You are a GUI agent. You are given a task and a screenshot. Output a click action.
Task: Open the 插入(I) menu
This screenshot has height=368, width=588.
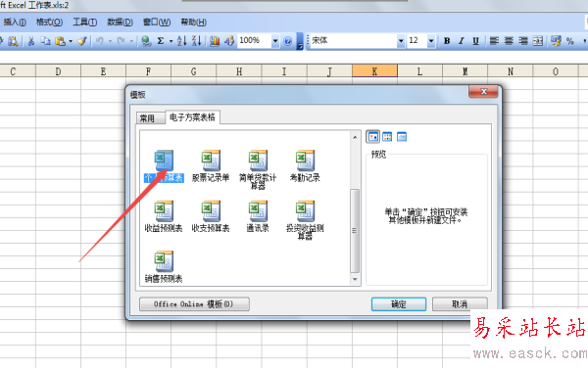(x=15, y=23)
